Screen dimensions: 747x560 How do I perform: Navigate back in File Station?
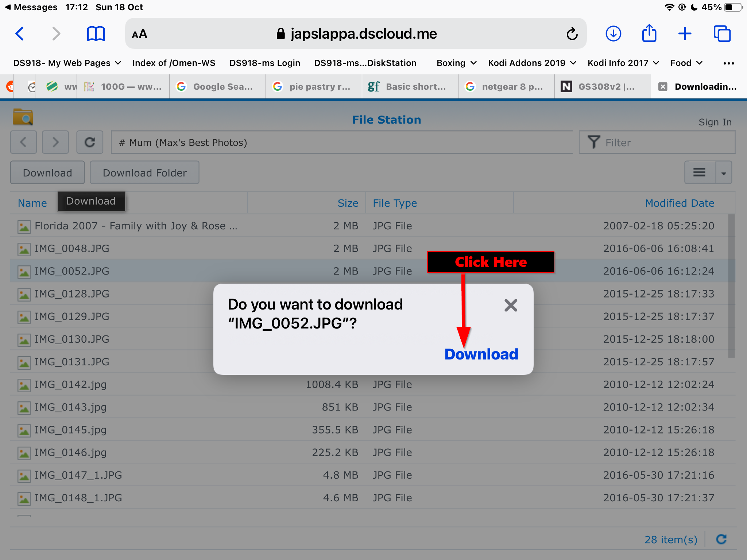[x=23, y=142]
